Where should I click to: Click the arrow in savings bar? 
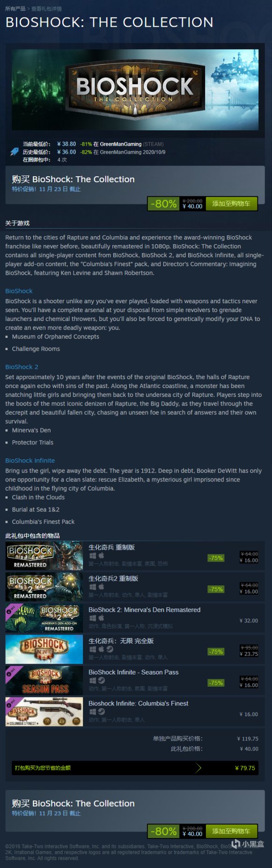pos(198,768)
